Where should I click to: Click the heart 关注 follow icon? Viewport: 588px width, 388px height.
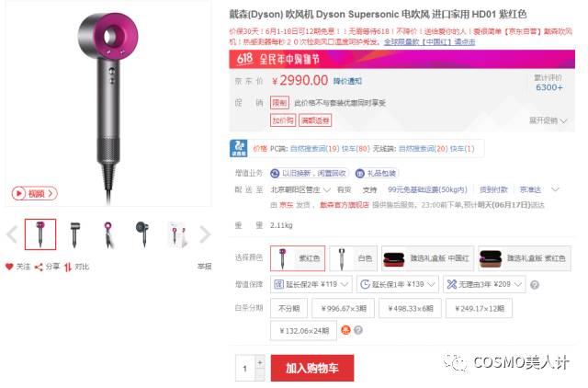point(9,267)
